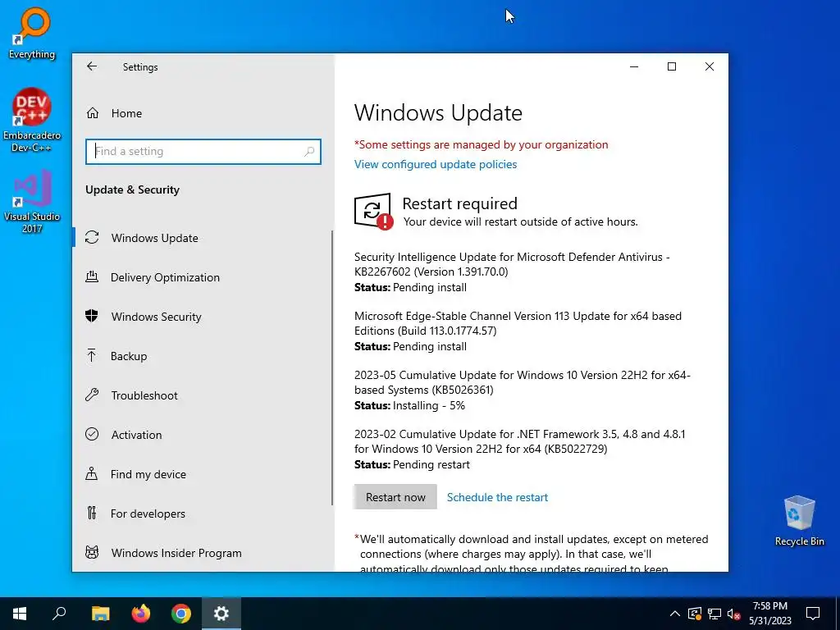Viewport: 840px width, 630px height.
Task: Click the sidebar vertical scrollbar
Action: tap(332, 367)
